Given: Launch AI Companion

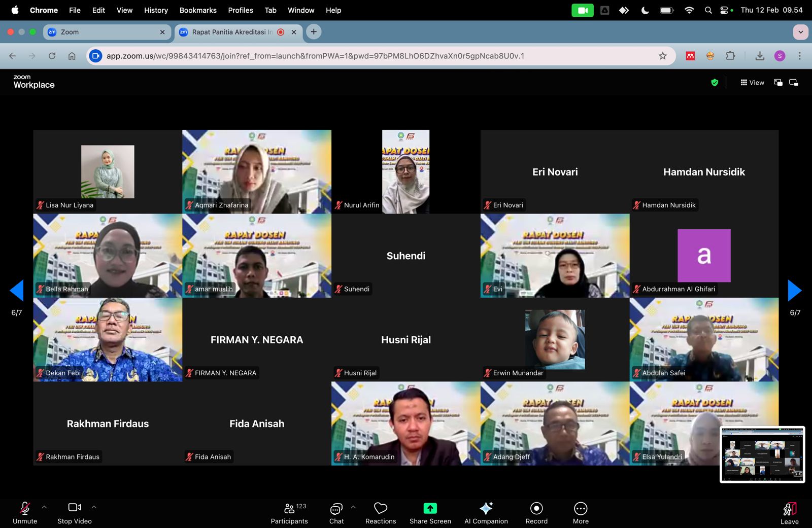Looking at the screenshot, I should tap(486, 513).
